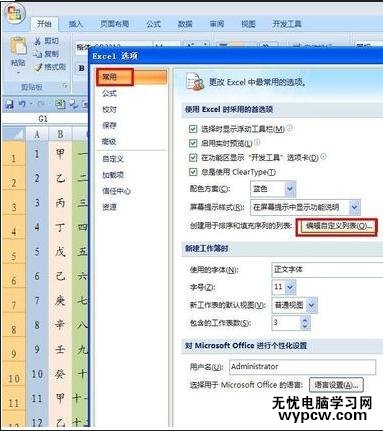Click cell B10 containing 癸
The image size is (383, 431).
[x=60, y=374]
